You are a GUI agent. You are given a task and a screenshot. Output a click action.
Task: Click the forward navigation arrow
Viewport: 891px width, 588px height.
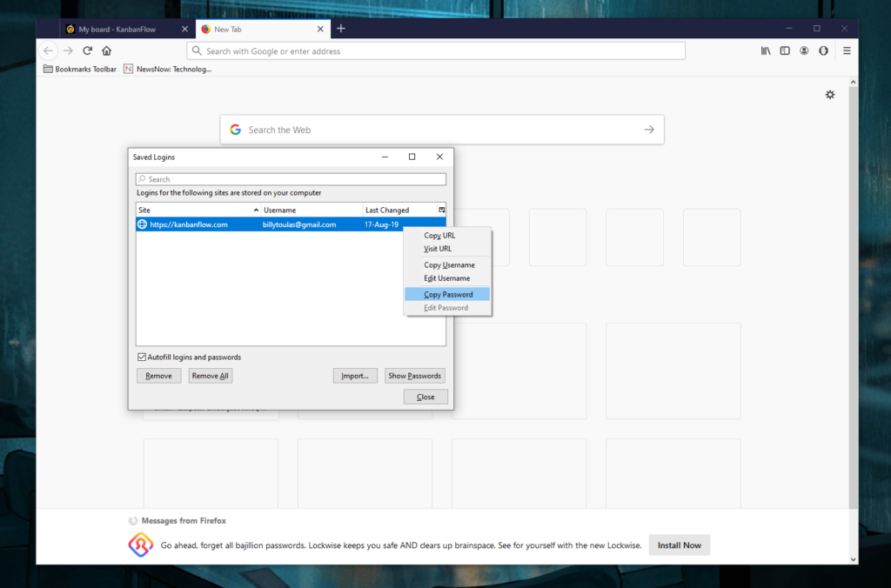coord(68,50)
